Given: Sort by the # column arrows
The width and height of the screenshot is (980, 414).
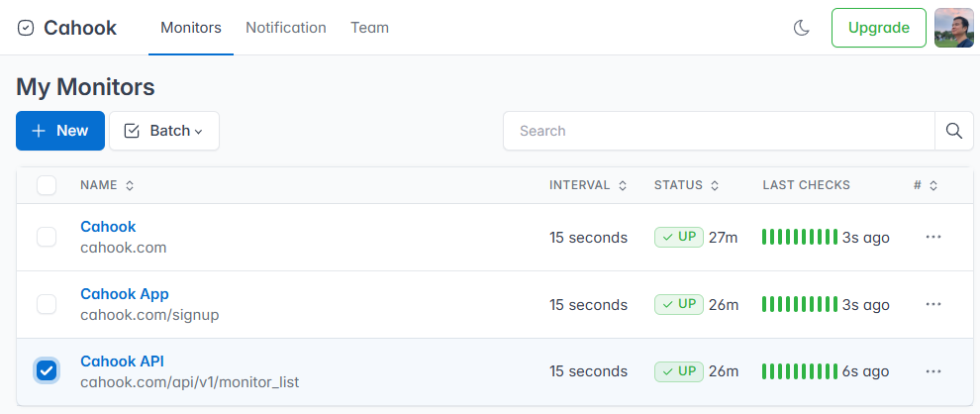Looking at the screenshot, I should coord(933,186).
